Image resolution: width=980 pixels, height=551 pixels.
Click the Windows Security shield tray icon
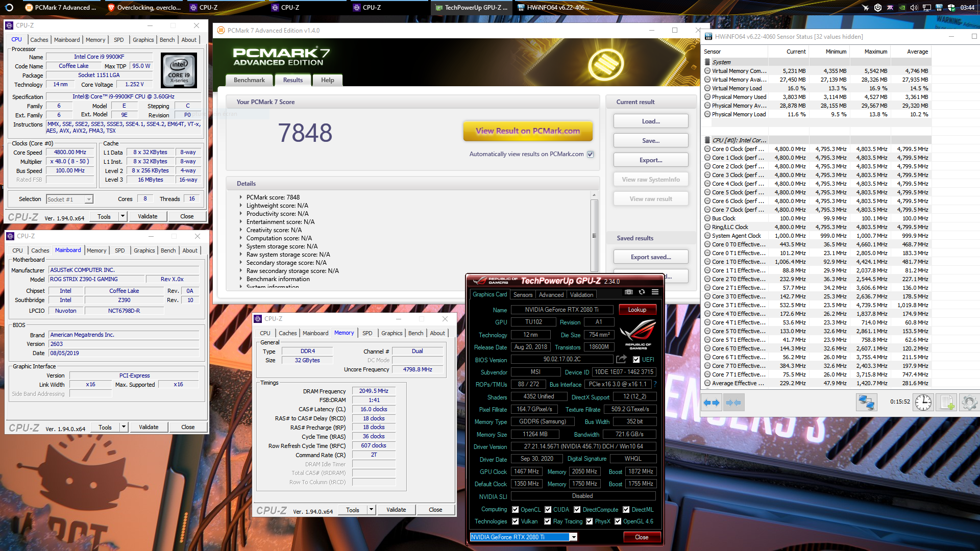coord(951,8)
